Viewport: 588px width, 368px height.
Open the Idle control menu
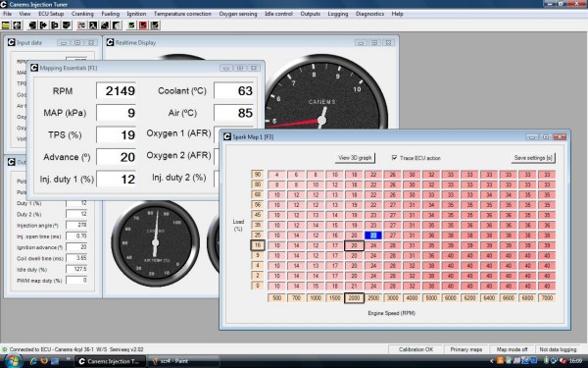pos(278,14)
